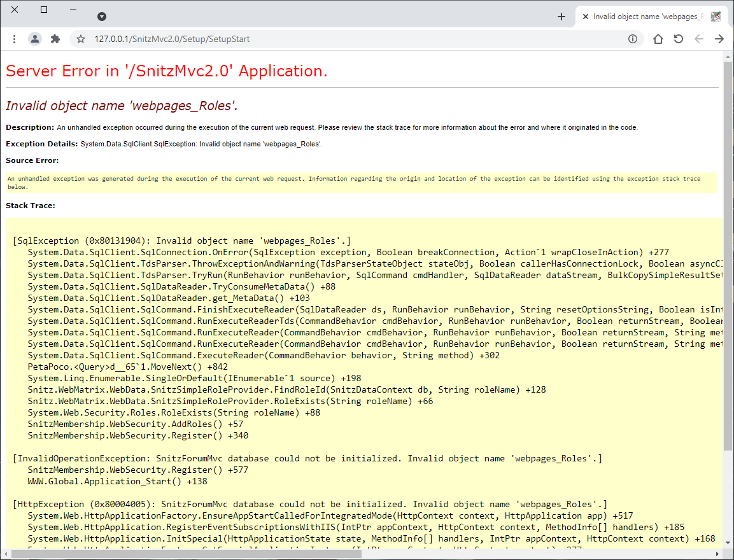Click the vertical scrollbar thumb
This screenshot has height=560, width=734.
tap(728, 255)
